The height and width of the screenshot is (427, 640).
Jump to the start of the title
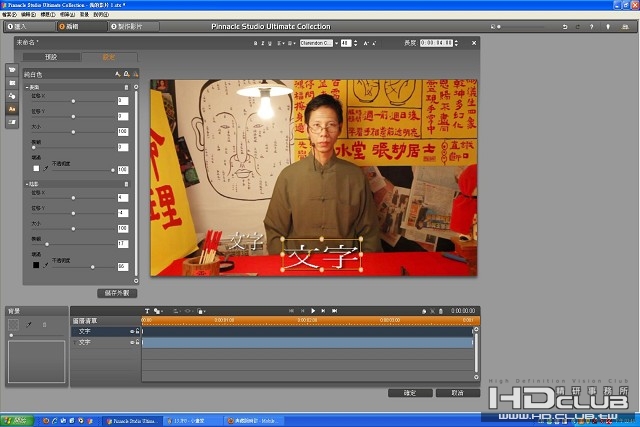pos(291,311)
